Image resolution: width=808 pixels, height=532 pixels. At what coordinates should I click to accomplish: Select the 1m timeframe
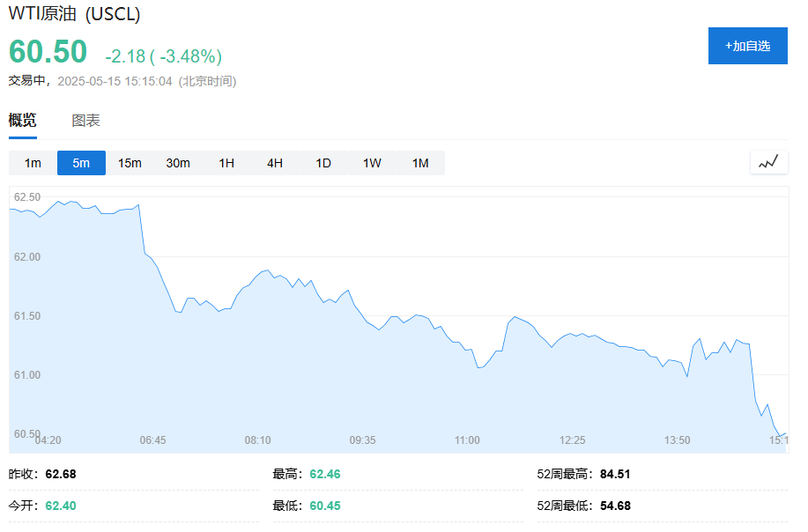(33, 163)
